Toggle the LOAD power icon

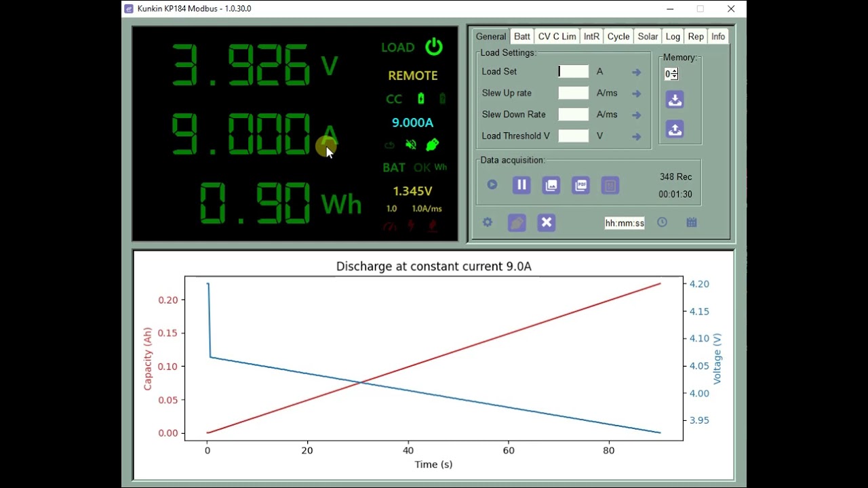[434, 47]
